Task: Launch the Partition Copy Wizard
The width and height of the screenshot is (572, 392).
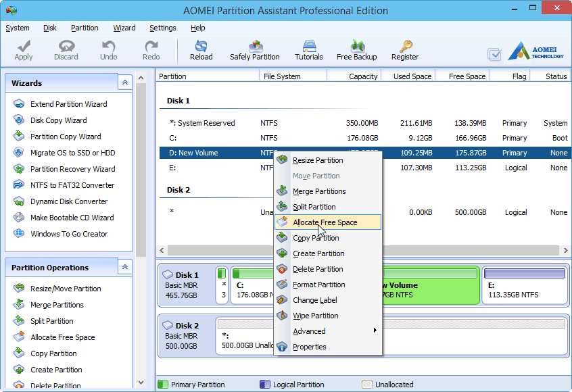Action: coord(57,137)
